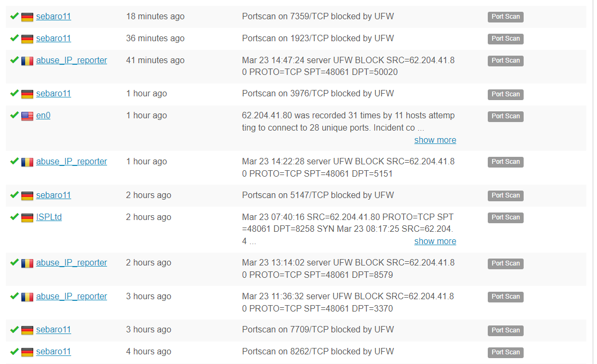The image size is (597, 364).
Task: Click the Port Scan tag on the 7359/TCP report
Action: 505,17
